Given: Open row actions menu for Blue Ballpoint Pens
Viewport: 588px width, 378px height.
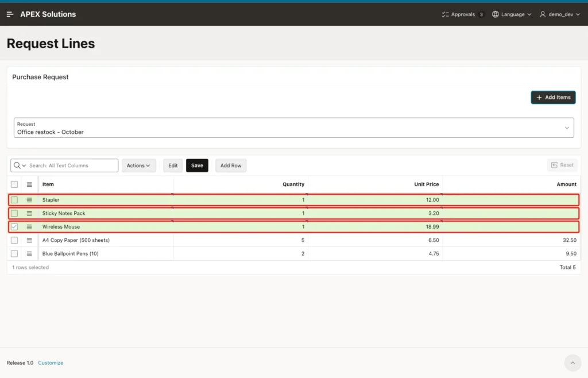Looking at the screenshot, I should (29, 254).
